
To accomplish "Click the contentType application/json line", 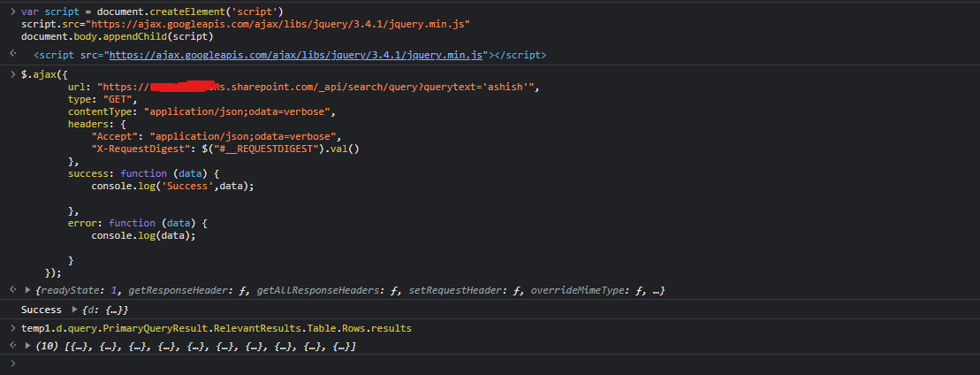I will point(201,112).
